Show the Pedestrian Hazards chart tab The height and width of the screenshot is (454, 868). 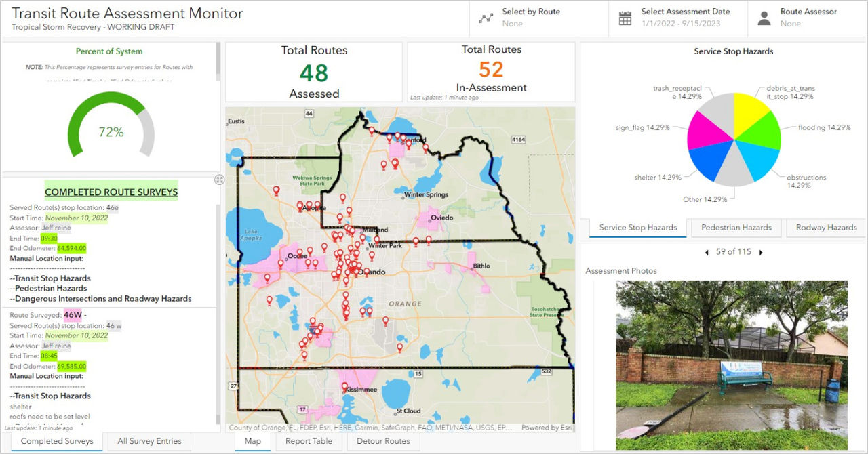click(736, 228)
